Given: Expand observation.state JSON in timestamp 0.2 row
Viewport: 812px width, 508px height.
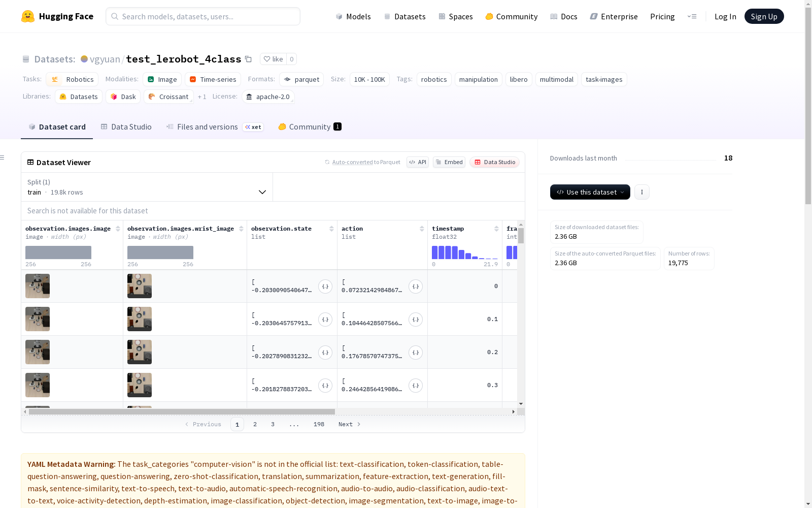Looking at the screenshot, I should click(325, 353).
